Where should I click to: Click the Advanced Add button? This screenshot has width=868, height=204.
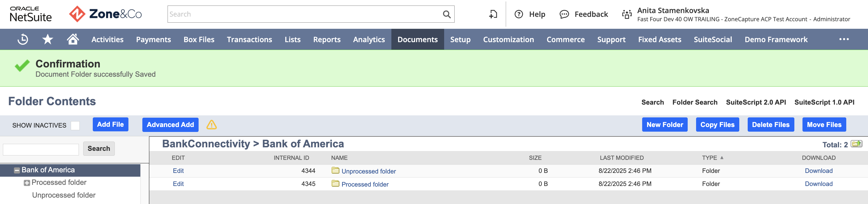click(x=170, y=125)
